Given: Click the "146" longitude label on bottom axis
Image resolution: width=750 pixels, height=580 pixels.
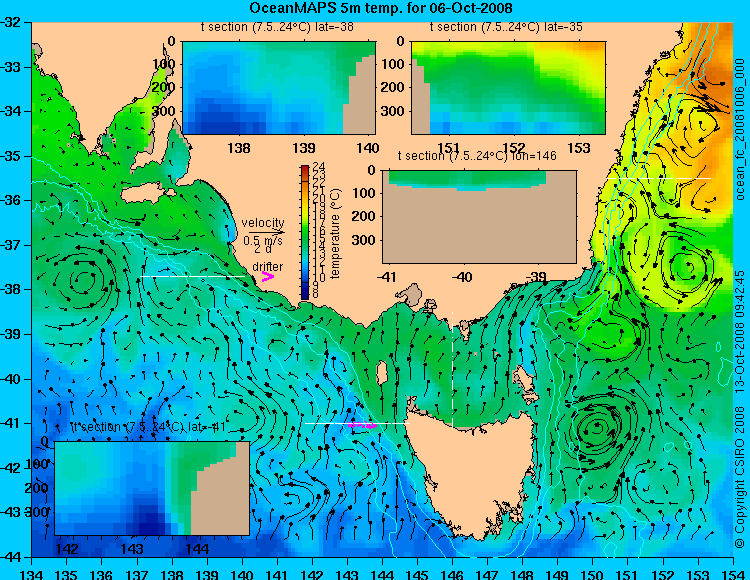Looking at the screenshot, I should pyautogui.click(x=452, y=574).
